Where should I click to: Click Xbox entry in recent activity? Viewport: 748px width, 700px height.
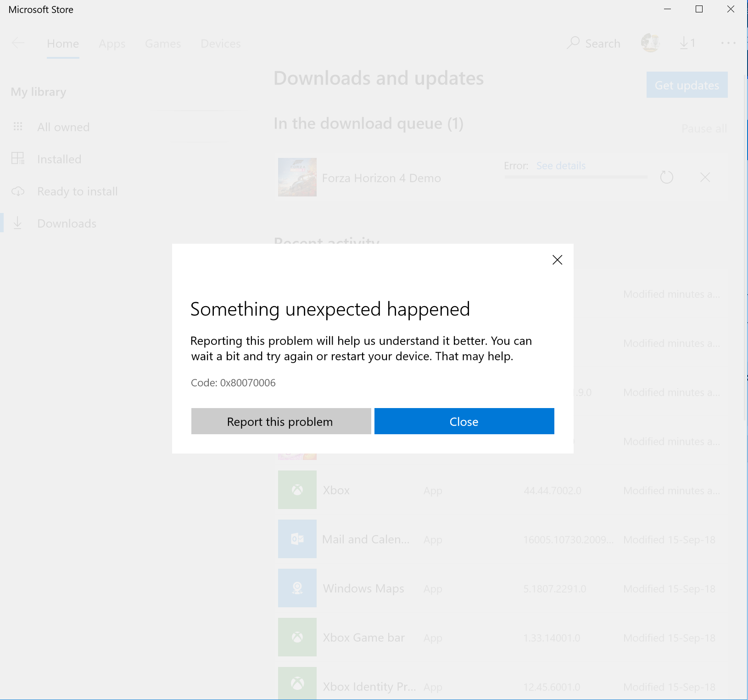[x=336, y=490]
